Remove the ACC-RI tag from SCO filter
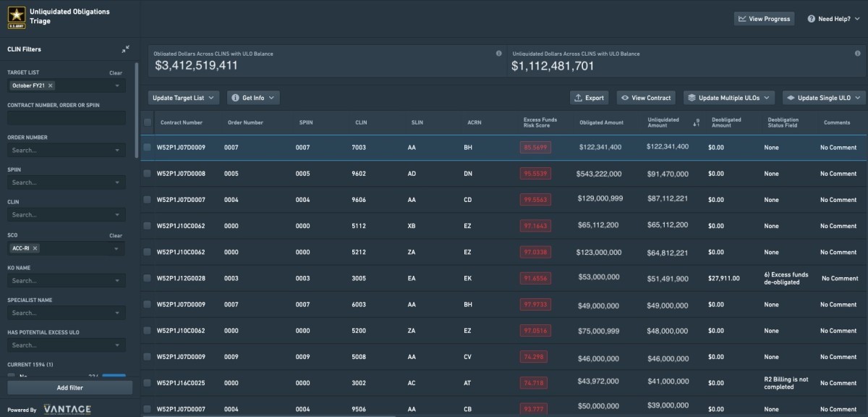Image resolution: width=868 pixels, height=417 pixels. (35, 248)
